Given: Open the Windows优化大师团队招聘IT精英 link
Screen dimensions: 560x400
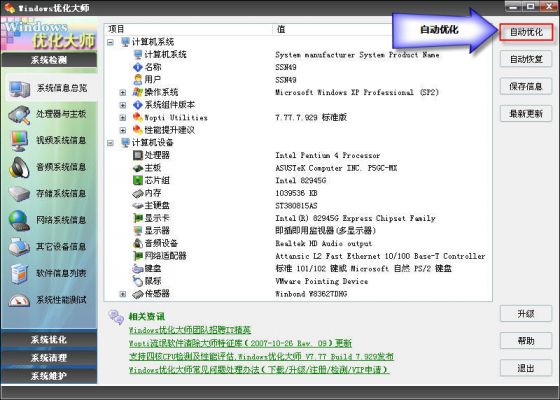Looking at the screenshot, I should click(x=190, y=330).
